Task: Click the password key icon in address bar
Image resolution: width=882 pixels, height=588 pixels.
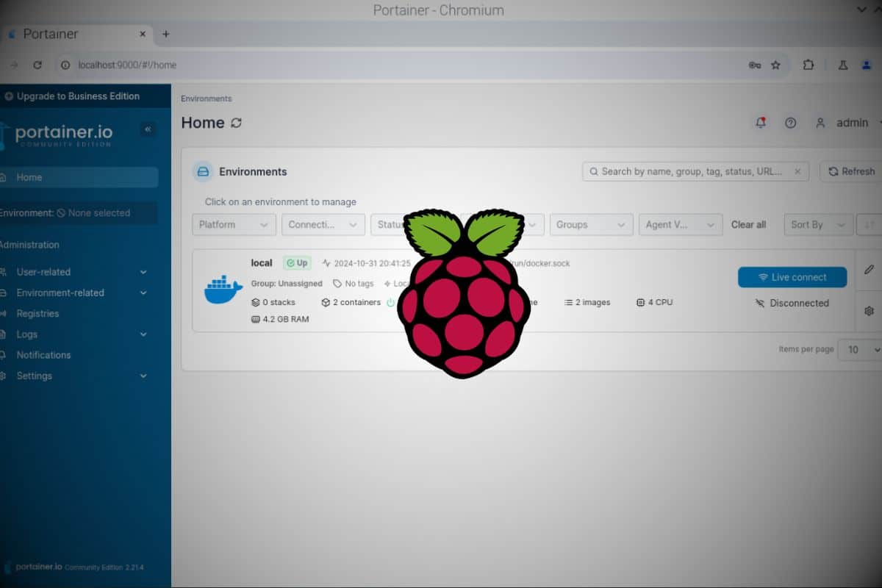Action: click(x=755, y=65)
